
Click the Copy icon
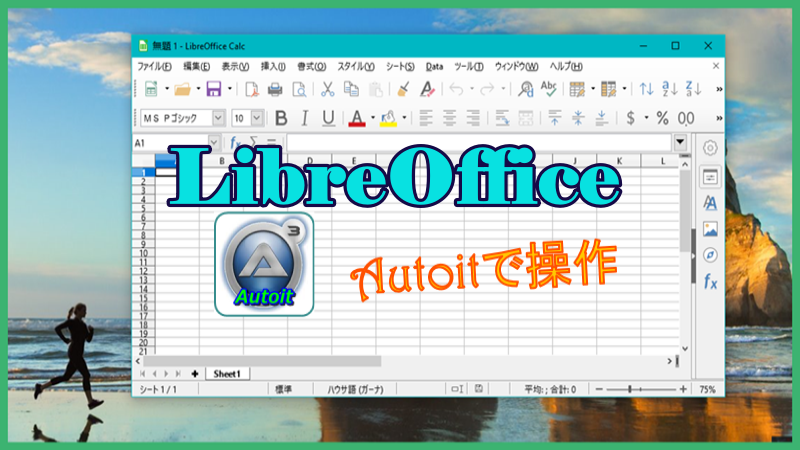click(x=351, y=89)
